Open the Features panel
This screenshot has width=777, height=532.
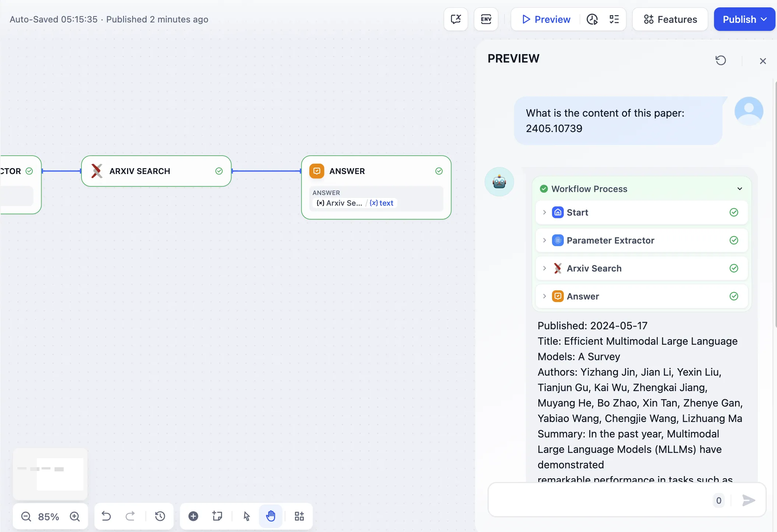pos(670,19)
